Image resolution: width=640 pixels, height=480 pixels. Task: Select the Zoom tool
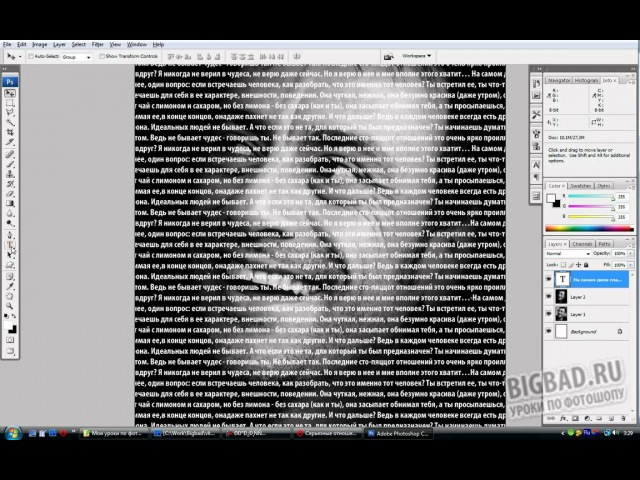click(10, 306)
